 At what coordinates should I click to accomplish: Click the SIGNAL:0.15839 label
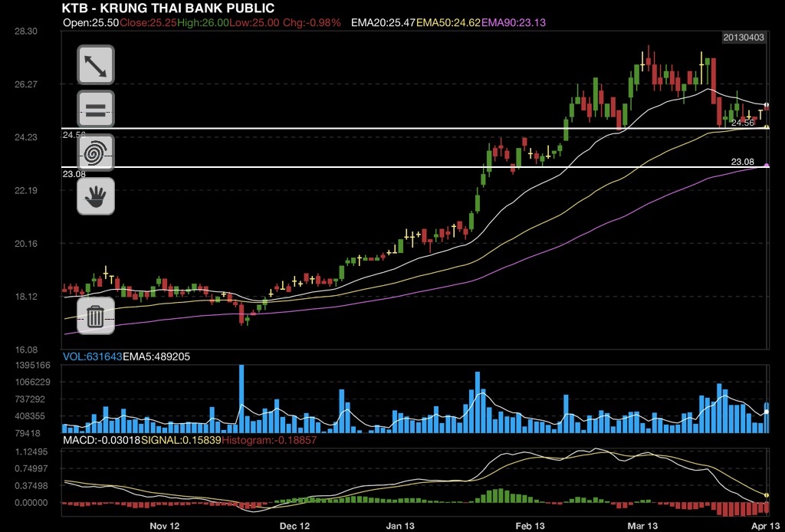click(x=181, y=440)
